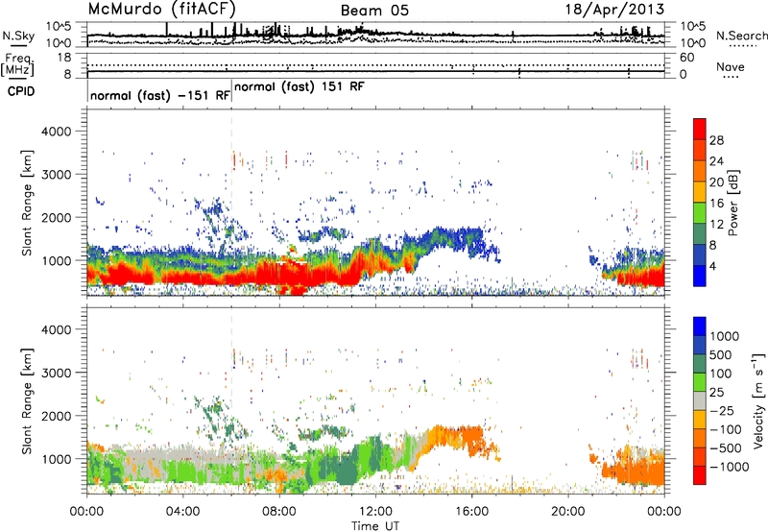The image size is (768, 532).
Task: Click the Nave legend label
Action: [x=731, y=67]
